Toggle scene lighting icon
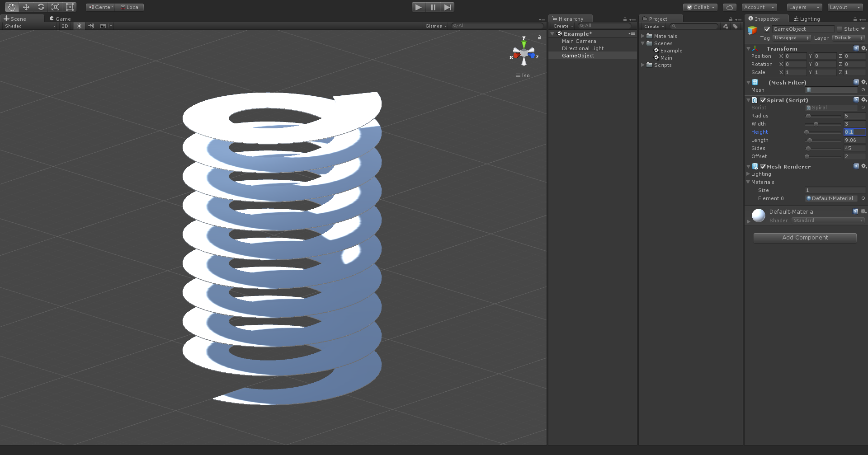 coord(80,26)
